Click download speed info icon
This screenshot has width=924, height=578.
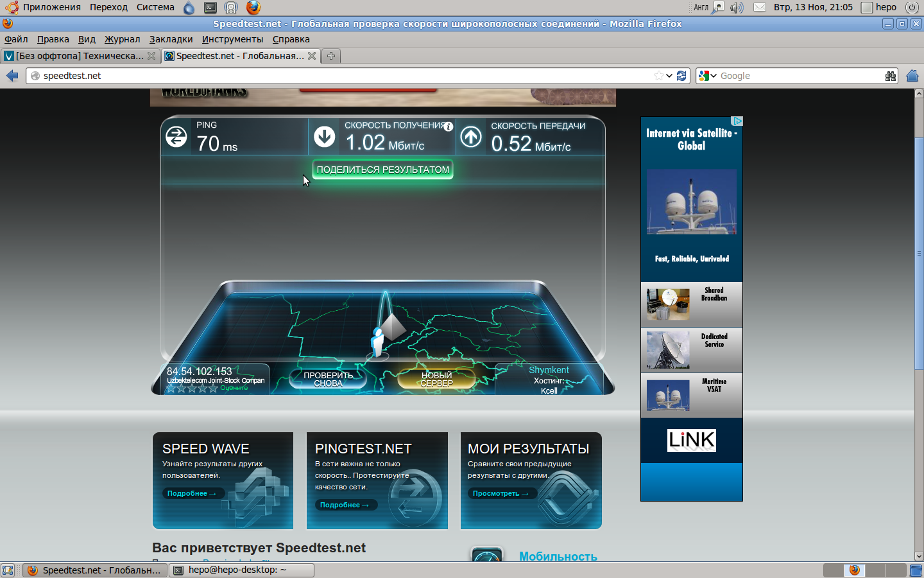click(x=449, y=127)
